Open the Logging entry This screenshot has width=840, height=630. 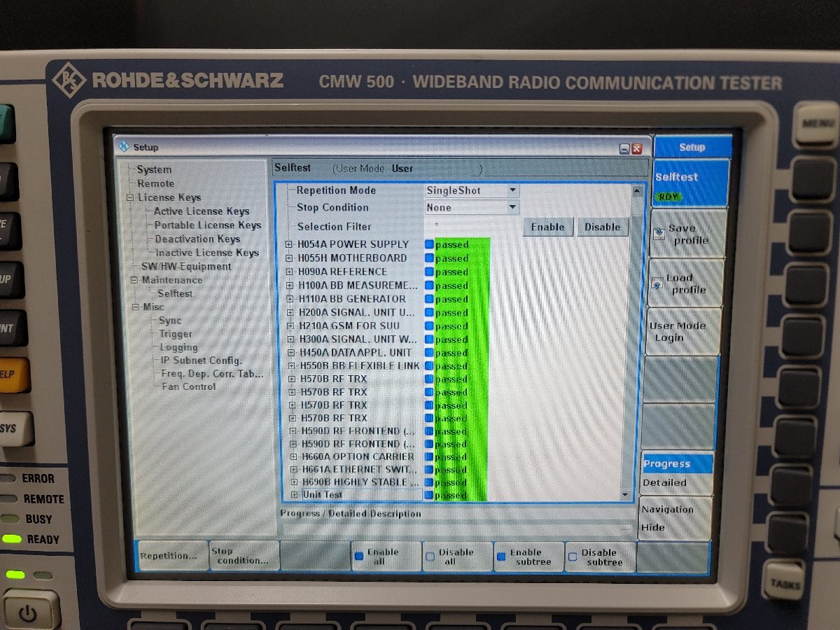point(178,347)
